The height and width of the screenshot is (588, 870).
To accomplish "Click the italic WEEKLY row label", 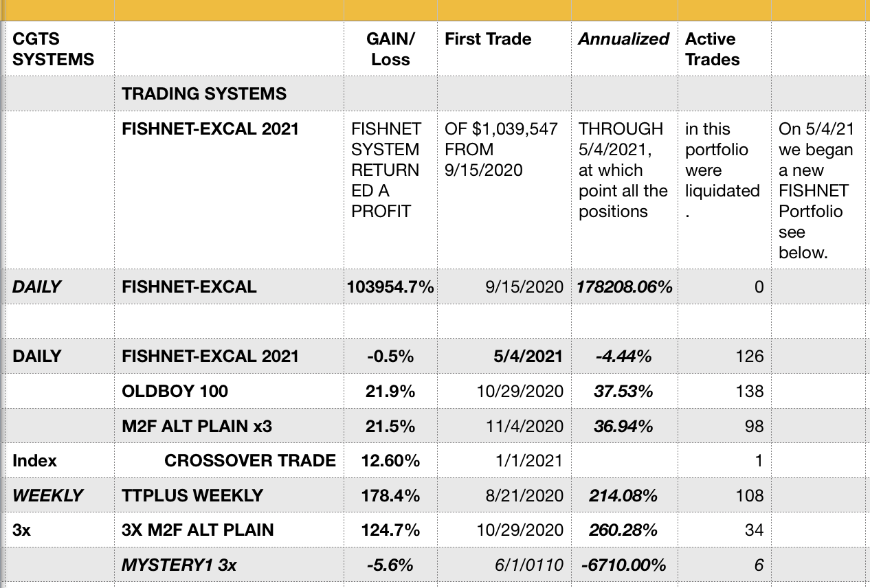I will [47, 495].
